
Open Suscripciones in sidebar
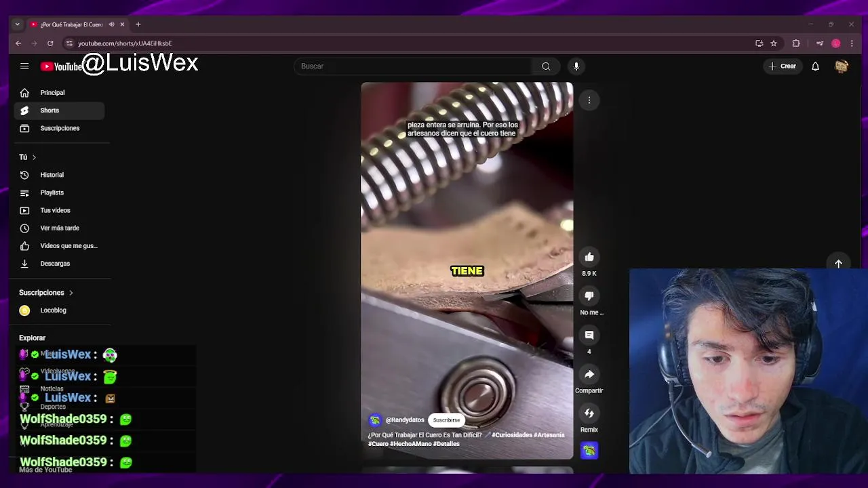pos(60,128)
